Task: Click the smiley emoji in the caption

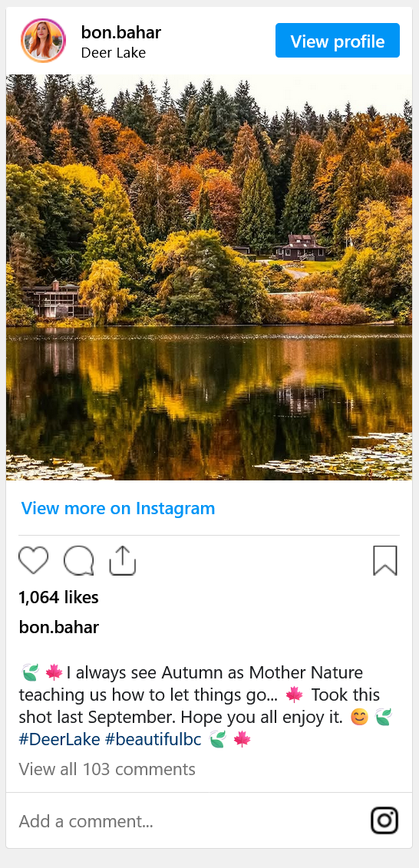Action: pos(359,718)
